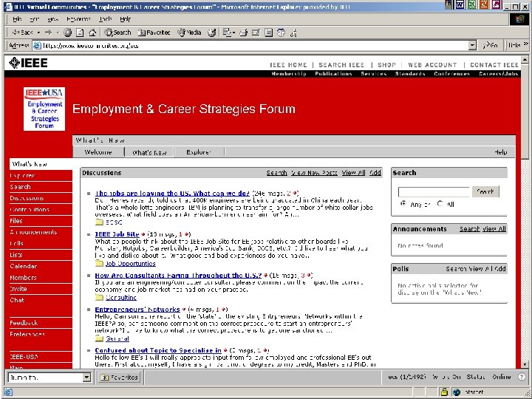Open the Media pane in the toolbar
Image resolution: width=532 pixels, height=399 pixels.
(190, 33)
